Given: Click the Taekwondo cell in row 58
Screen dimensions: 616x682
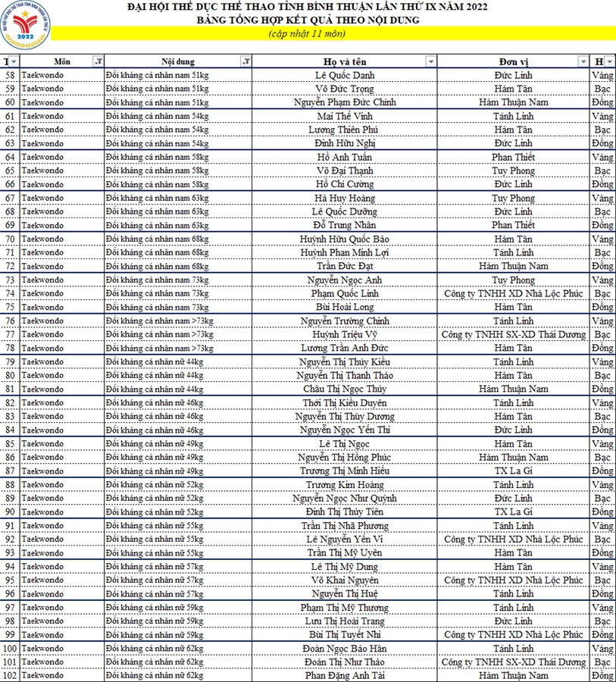Looking at the screenshot, I should pos(61,75).
